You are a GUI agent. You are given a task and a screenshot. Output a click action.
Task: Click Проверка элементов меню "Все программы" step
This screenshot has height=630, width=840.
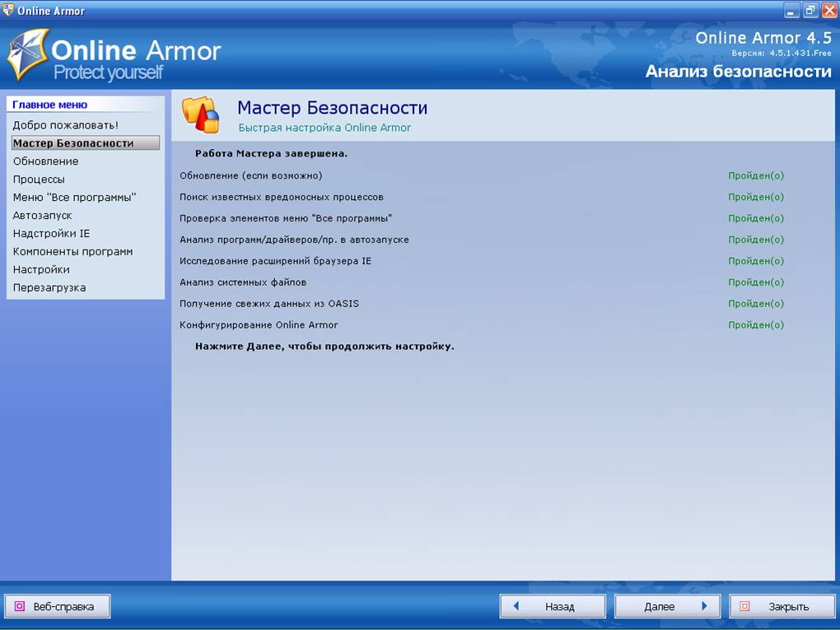point(286,218)
